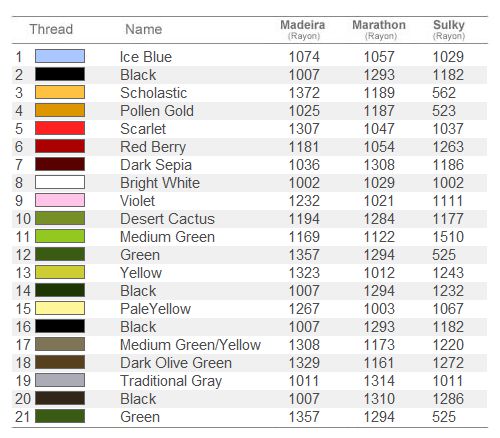Image resolution: width=500 pixels, height=438 pixels.
Task: Select Sulky value 1510 for Medium Green
Action: (448, 237)
